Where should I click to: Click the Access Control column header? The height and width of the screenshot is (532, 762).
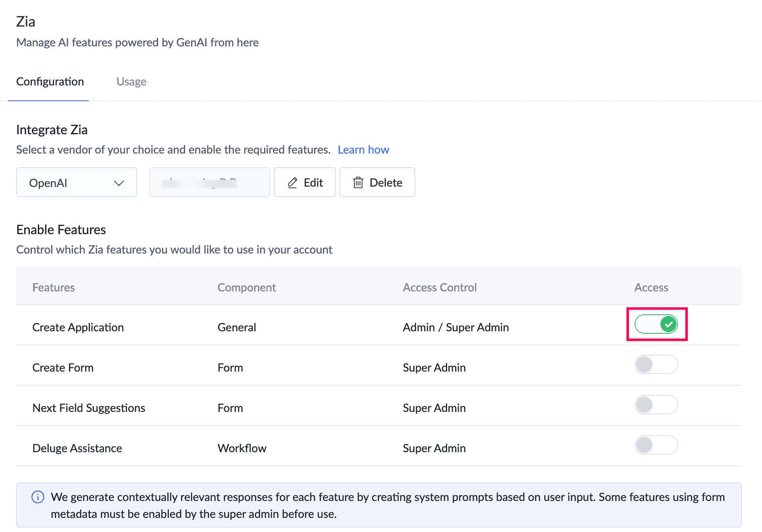click(439, 287)
